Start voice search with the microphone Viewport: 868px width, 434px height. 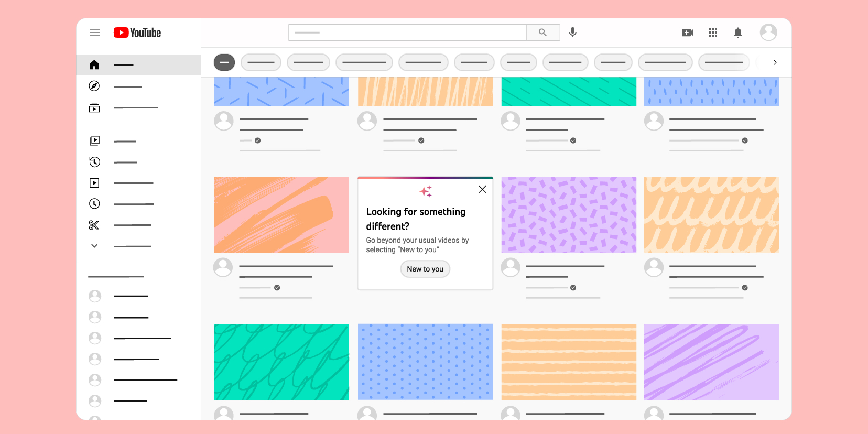click(x=573, y=32)
